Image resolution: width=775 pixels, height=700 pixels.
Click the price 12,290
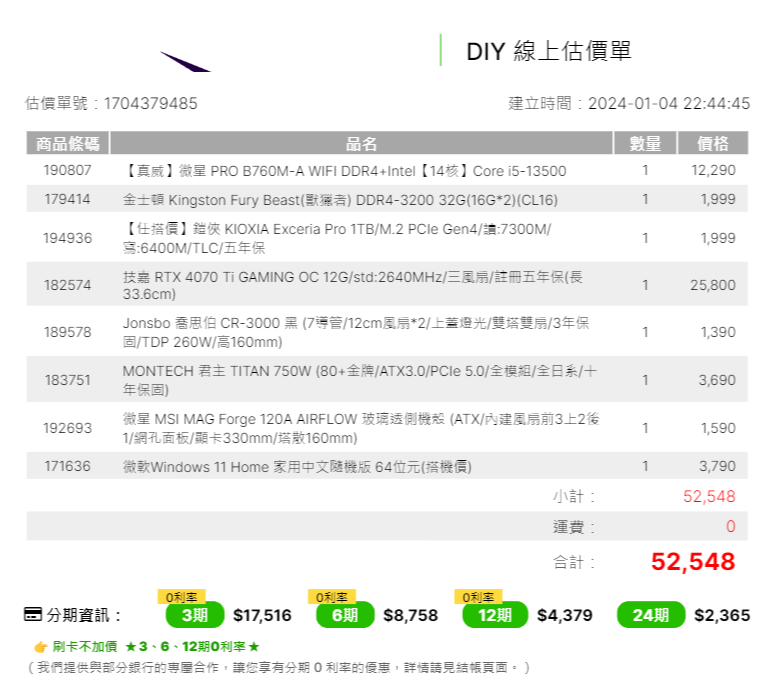713,170
